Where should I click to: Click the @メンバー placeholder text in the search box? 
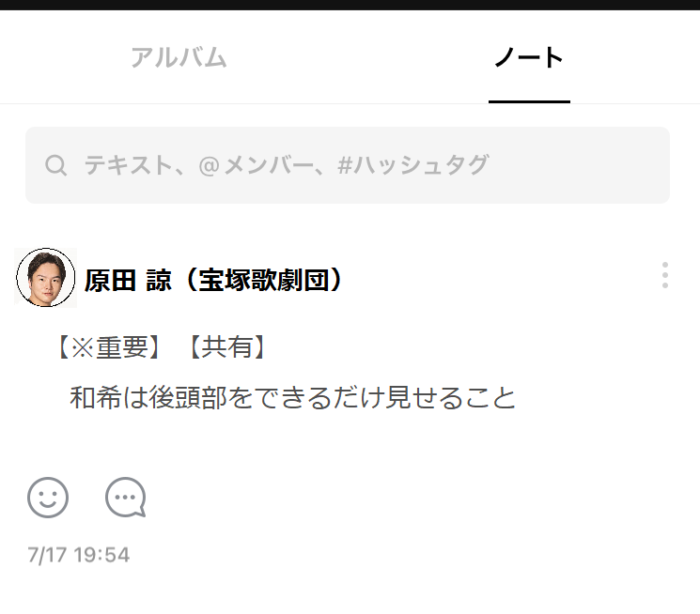pyautogui.click(x=257, y=165)
